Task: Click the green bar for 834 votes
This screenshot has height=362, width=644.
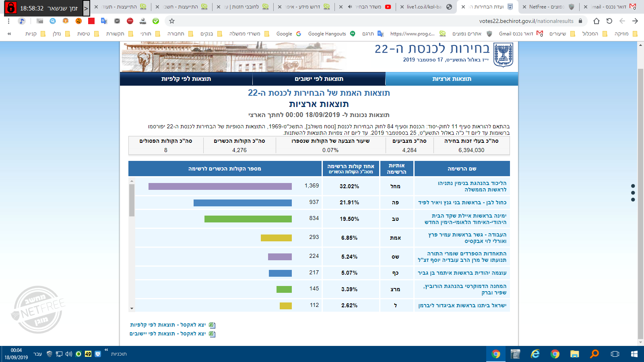Action: (248, 219)
